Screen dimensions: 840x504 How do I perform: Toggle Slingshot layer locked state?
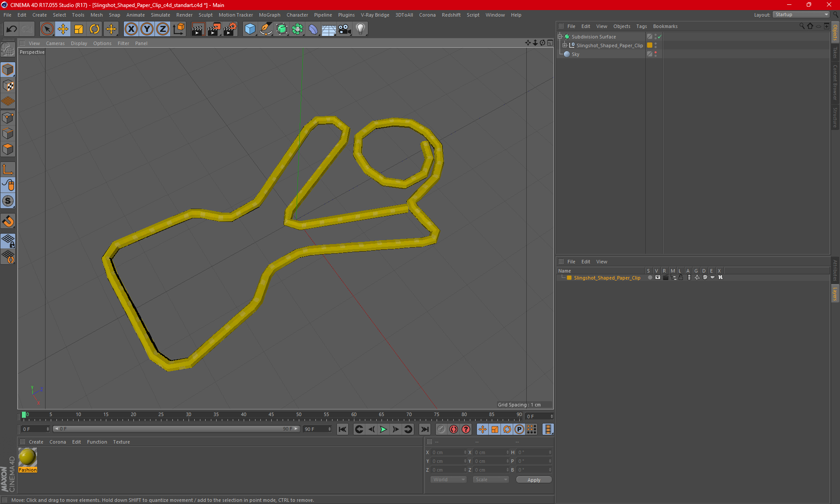pyautogui.click(x=681, y=277)
